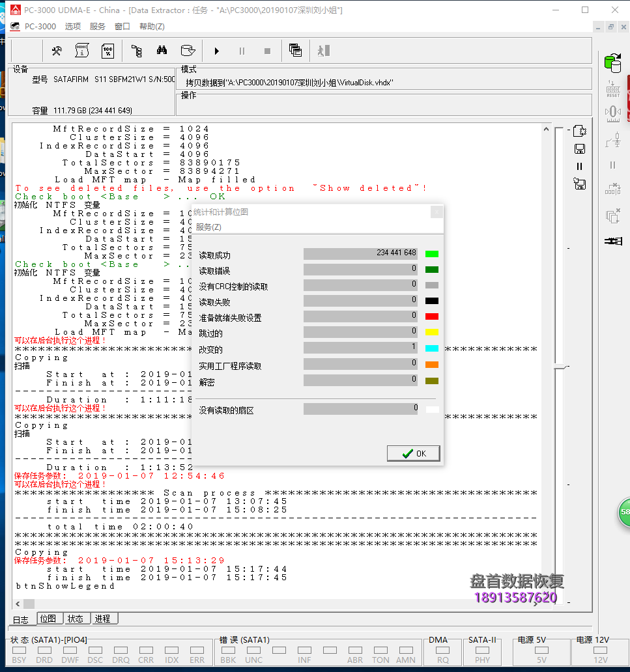This screenshot has width=630, height=672.
Task: Click the vertical slider handle right of the log
Action: [x=560, y=368]
